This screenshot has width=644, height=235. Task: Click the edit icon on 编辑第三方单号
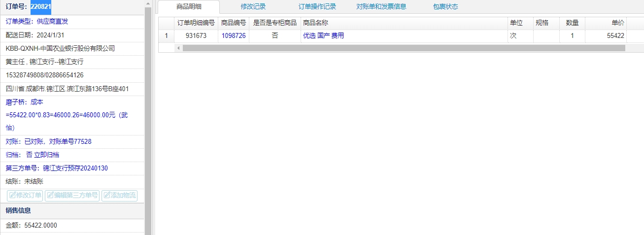pos(50,196)
